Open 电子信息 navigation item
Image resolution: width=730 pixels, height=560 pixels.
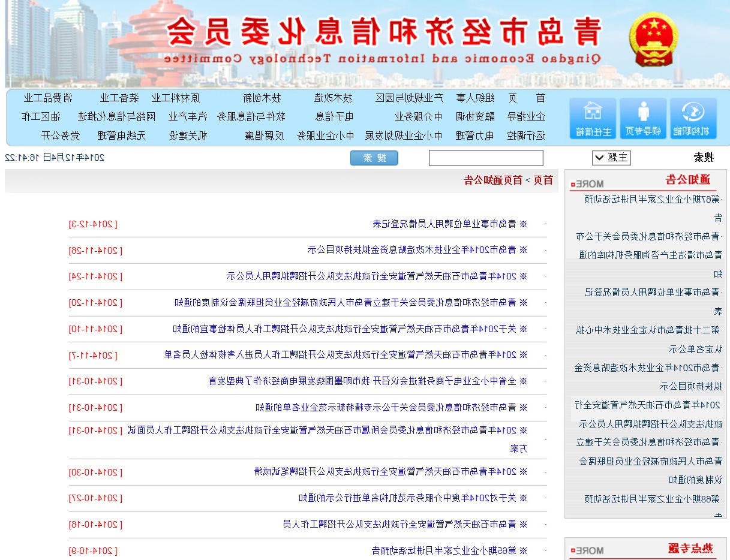[334, 116]
